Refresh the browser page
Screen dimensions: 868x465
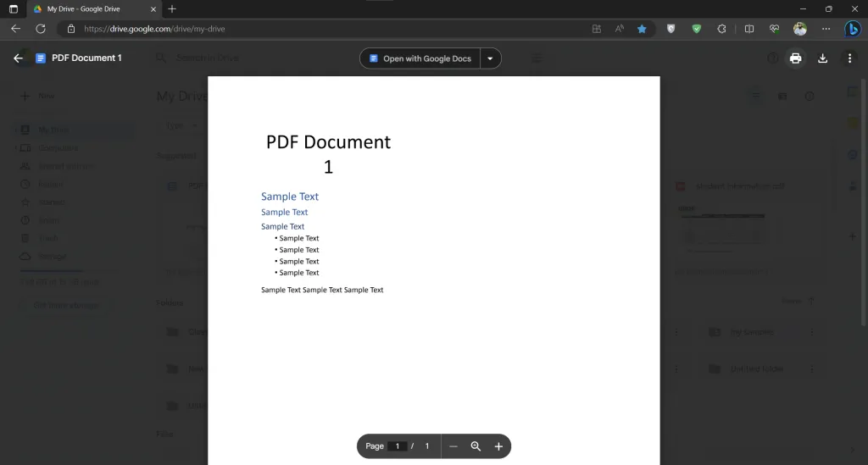41,29
